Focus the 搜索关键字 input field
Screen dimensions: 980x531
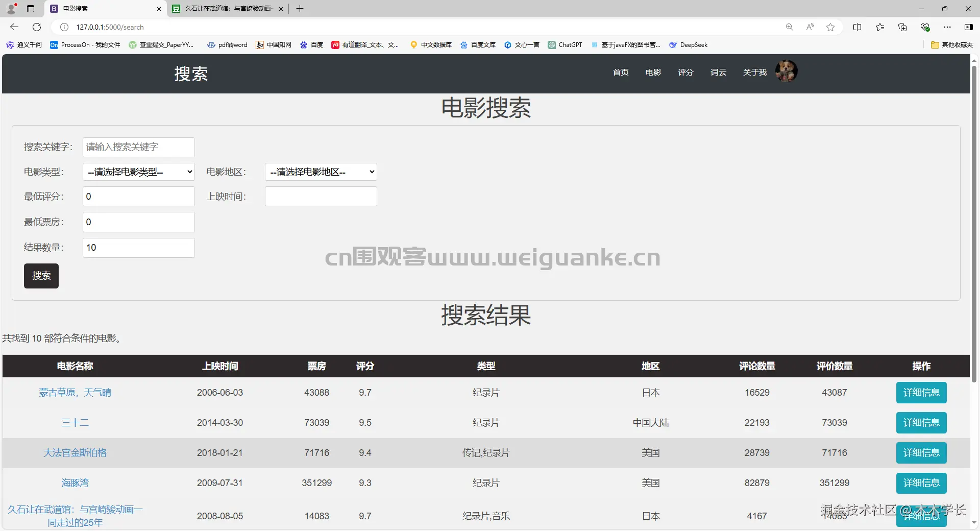click(139, 147)
